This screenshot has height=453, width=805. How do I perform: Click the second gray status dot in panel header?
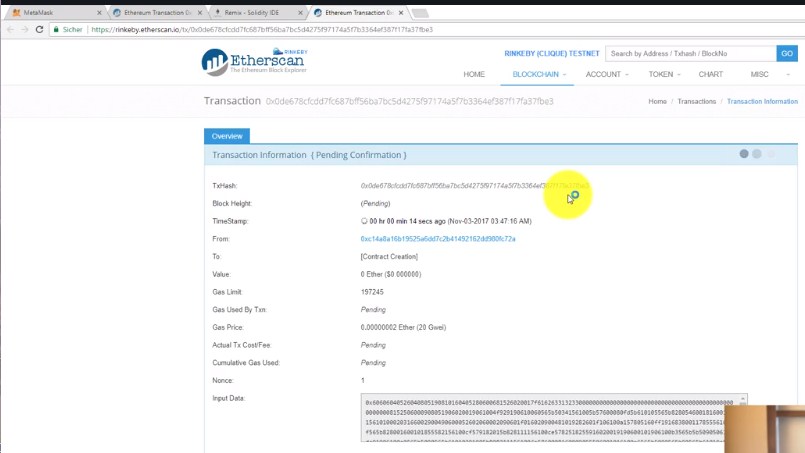coord(757,154)
